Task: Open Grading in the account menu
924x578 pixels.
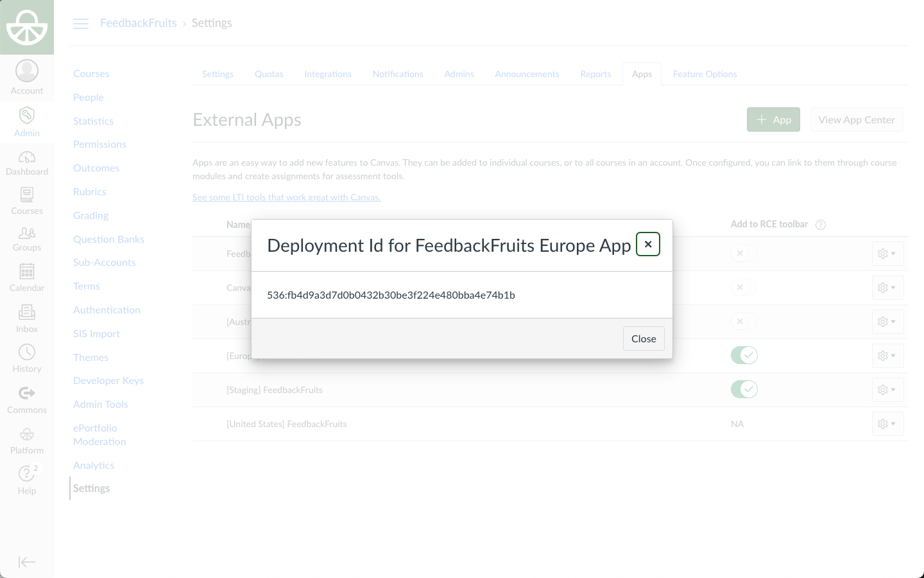Action: 90,216
